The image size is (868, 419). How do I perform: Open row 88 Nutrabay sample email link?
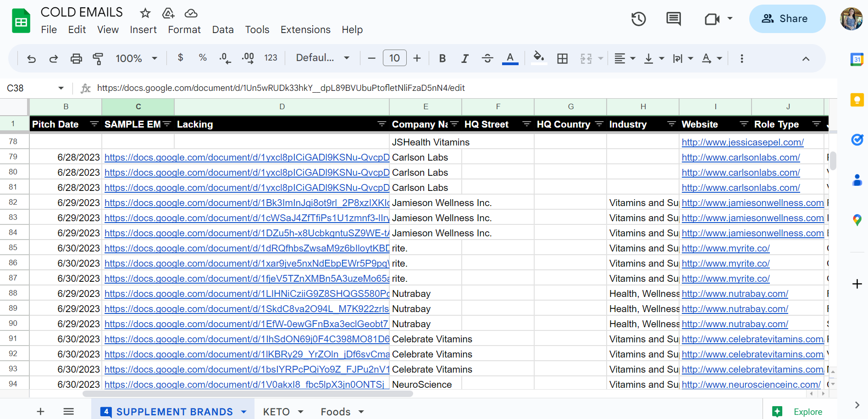pyautogui.click(x=247, y=294)
